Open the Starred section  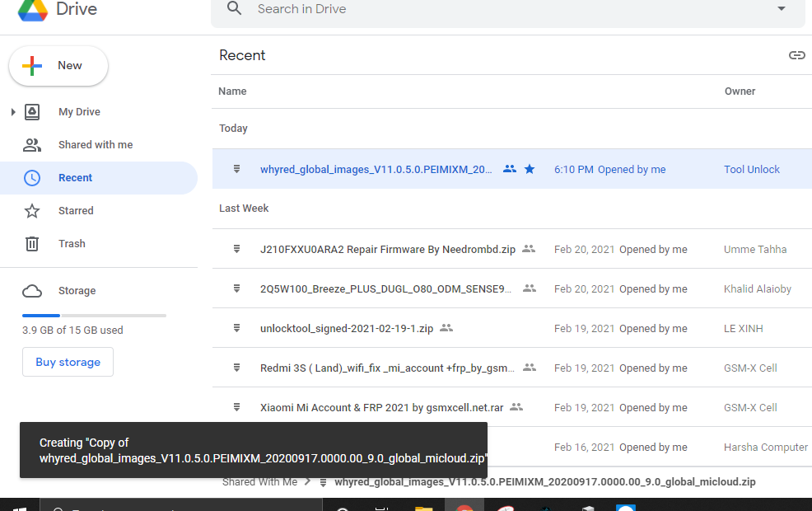point(76,211)
